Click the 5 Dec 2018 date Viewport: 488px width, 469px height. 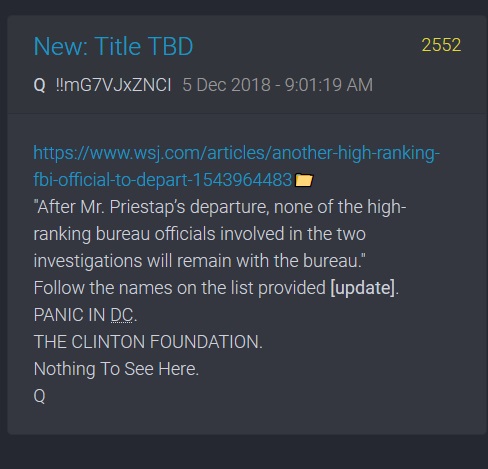[226, 85]
